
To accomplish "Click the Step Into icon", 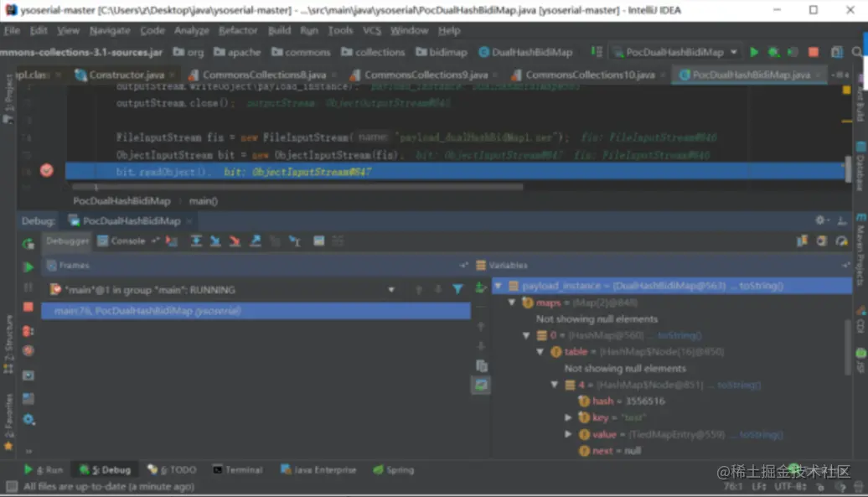I will (x=215, y=241).
